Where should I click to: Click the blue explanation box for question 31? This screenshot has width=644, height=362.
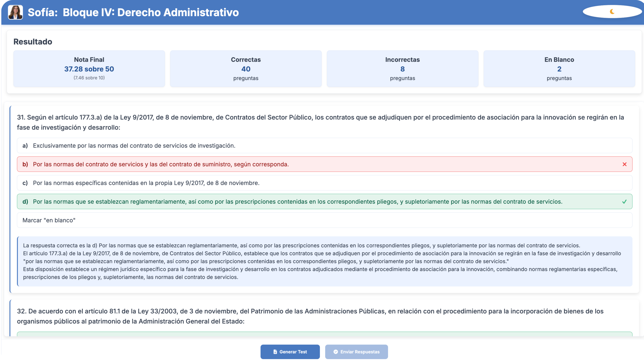[324, 261]
